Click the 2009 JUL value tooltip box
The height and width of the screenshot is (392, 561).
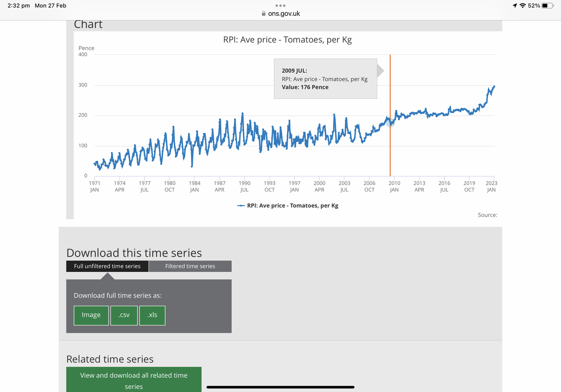pos(325,79)
